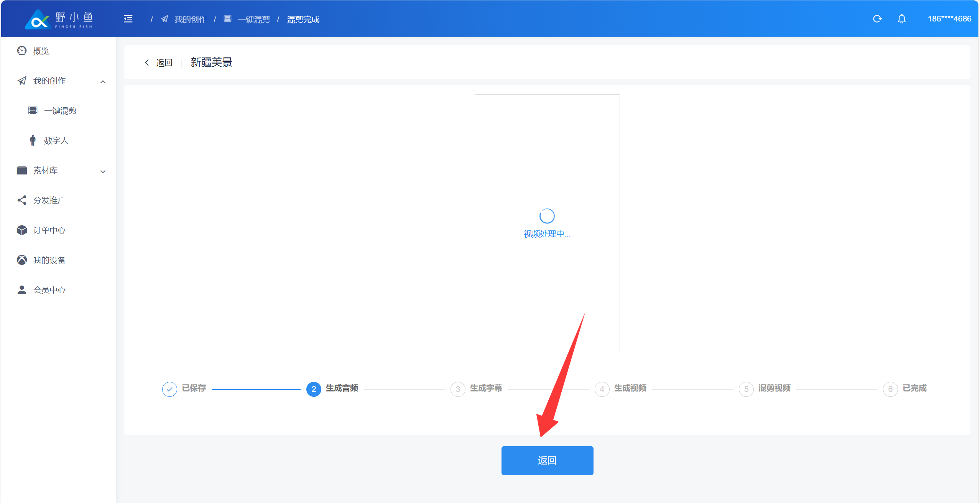This screenshot has height=503, width=980.
Task: Click the sidebar collapse hamburger icon
Action: tap(128, 19)
